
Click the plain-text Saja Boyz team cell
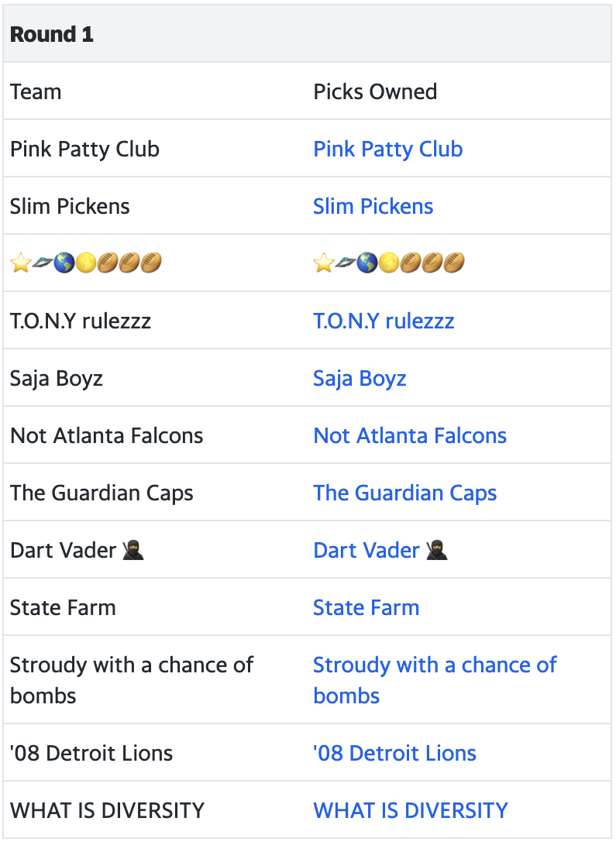pos(57,379)
